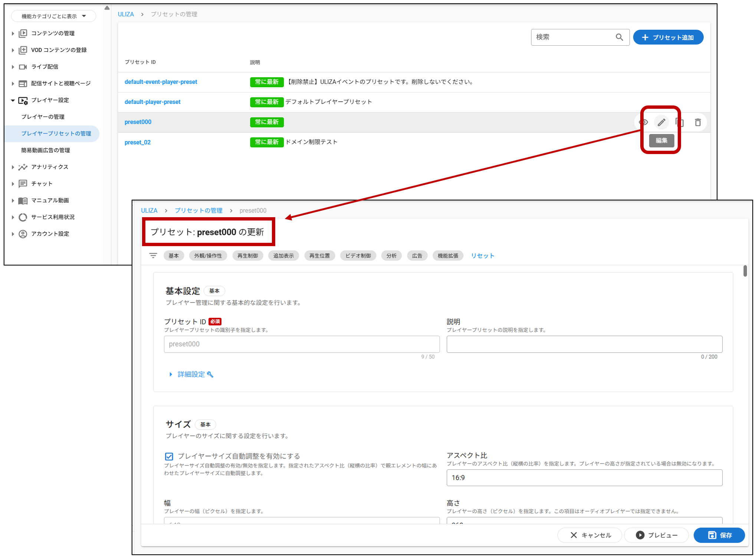Expand the ライブ配信 tree arrow
This screenshot has height=558, width=756.
[13, 67]
